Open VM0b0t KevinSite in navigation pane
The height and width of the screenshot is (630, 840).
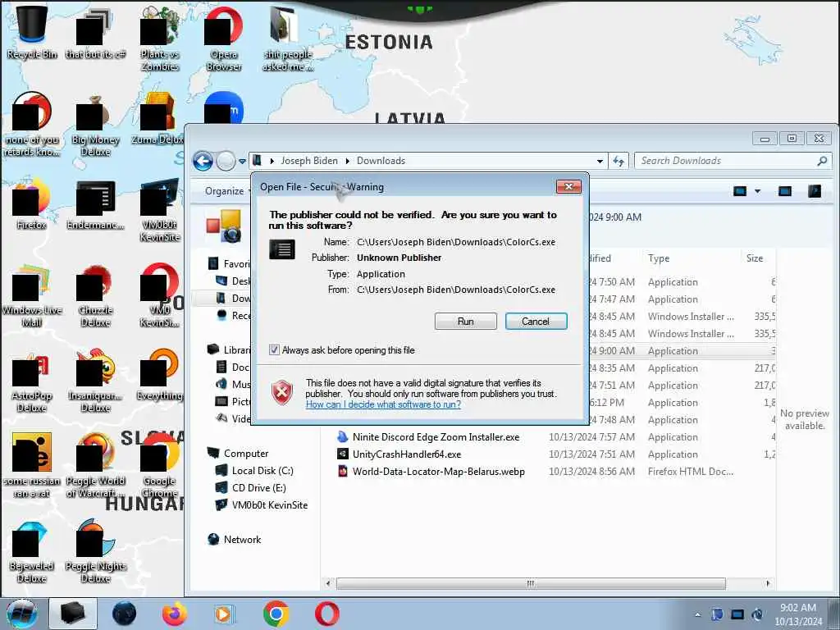coord(269,504)
